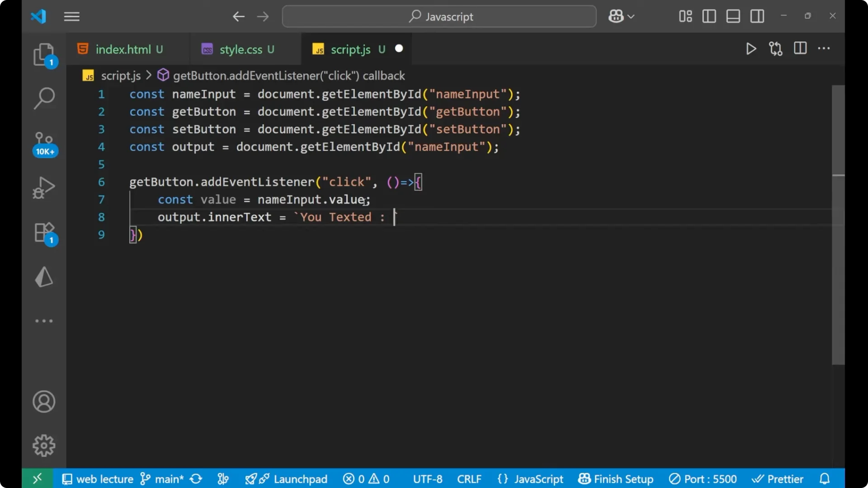The image size is (868, 488).
Task: Open the Run and Debug view
Action: [x=44, y=187]
